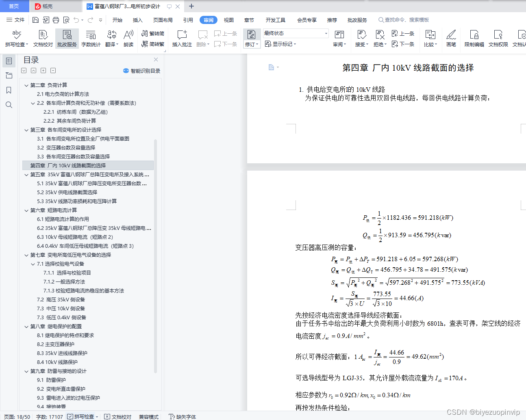The image size is (526, 420).
Task: Open the 最终状态 markup state dropdown
Action: click(296, 33)
